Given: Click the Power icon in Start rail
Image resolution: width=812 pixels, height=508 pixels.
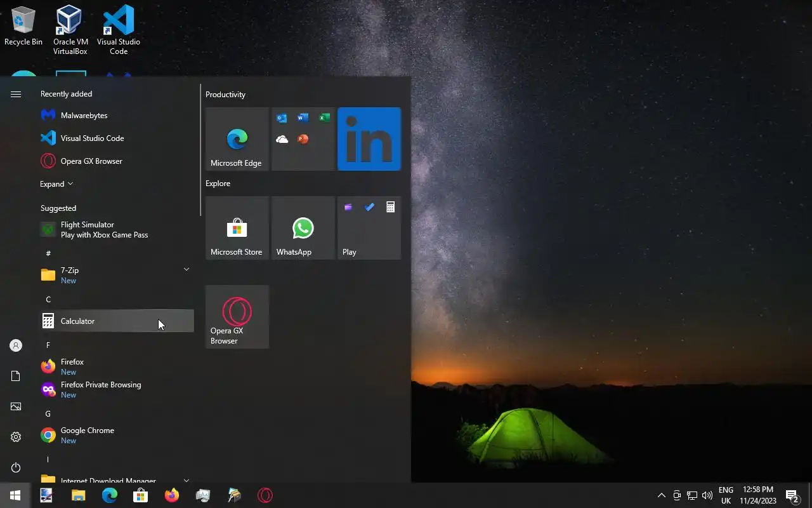Looking at the screenshot, I should pos(16,467).
